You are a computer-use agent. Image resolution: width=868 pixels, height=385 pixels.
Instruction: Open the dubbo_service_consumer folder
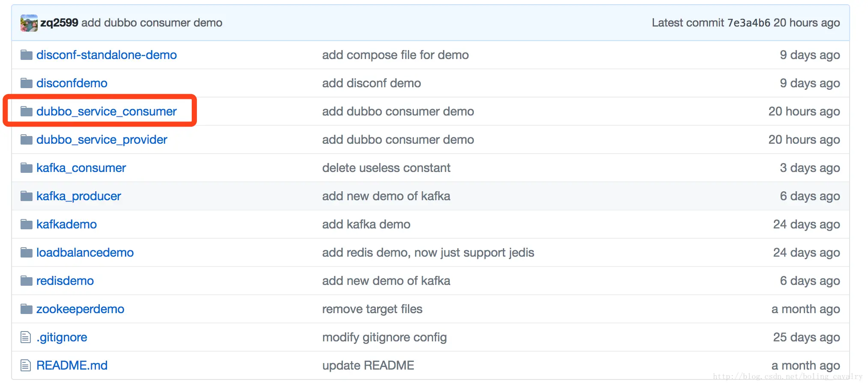[106, 111]
